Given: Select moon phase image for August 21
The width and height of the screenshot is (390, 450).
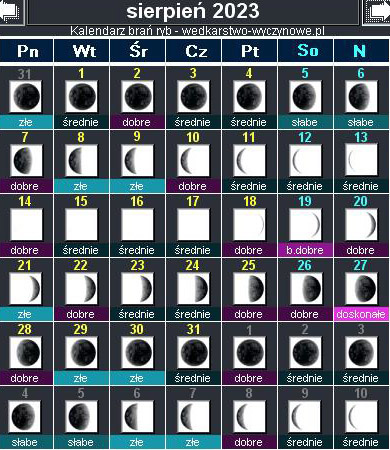Looking at the screenshot, I should pyautogui.click(x=26, y=288).
